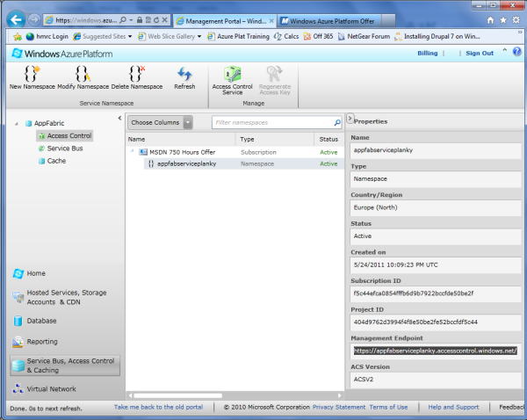Open browser Favorites star icon
This screenshot has width=527, height=420.
click(503, 20)
